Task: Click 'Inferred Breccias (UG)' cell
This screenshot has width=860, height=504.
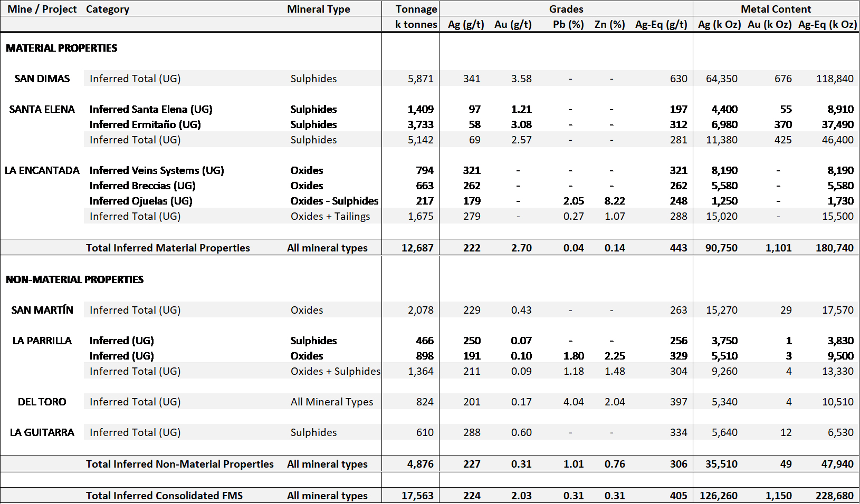Action: tap(142, 186)
